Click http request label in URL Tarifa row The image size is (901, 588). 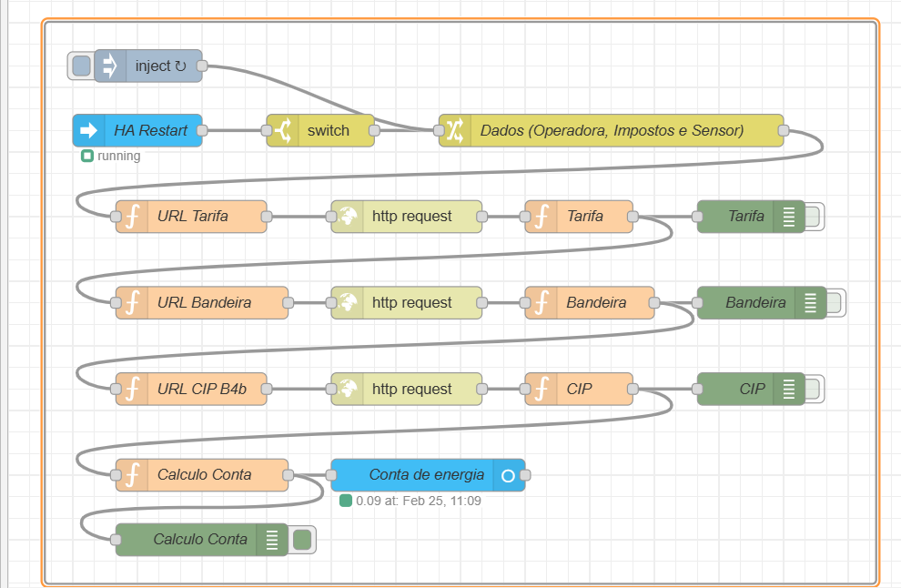[412, 216]
